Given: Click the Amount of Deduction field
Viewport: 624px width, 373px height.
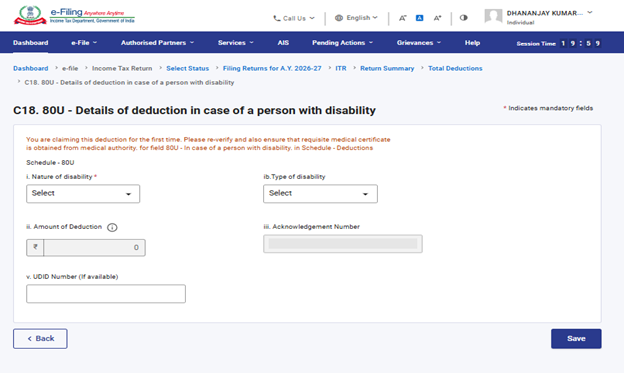Looking at the screenshot, I should [x=94, y=248].
